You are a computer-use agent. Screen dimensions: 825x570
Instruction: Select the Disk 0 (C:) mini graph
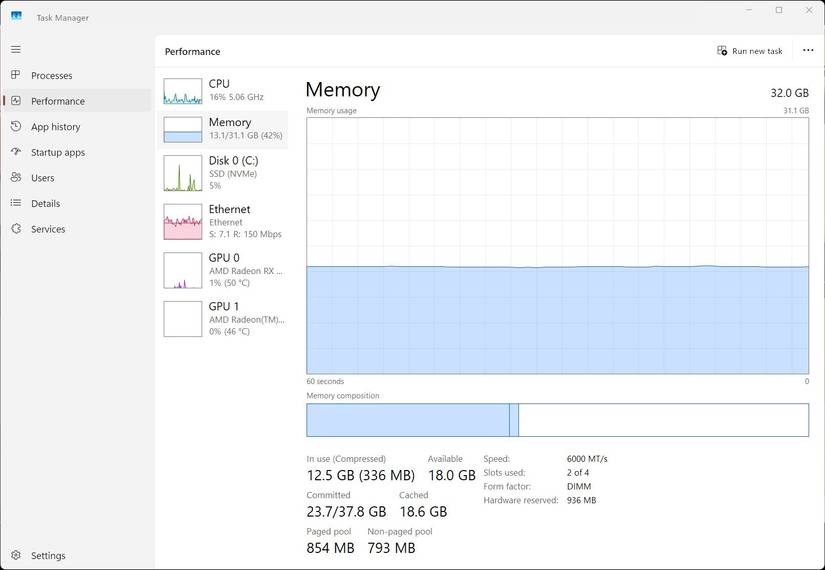pyautogui.click(x=183, y=173)
